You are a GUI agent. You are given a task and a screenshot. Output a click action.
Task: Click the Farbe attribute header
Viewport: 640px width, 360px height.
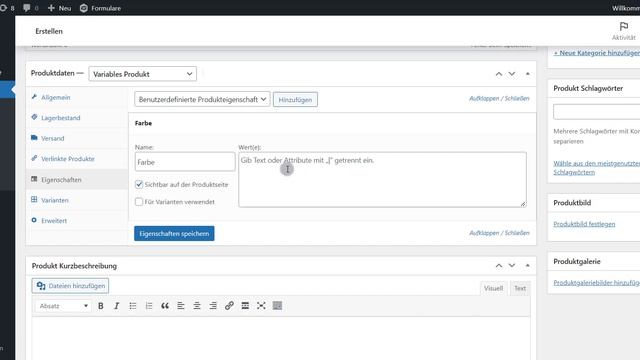(332, 123)
